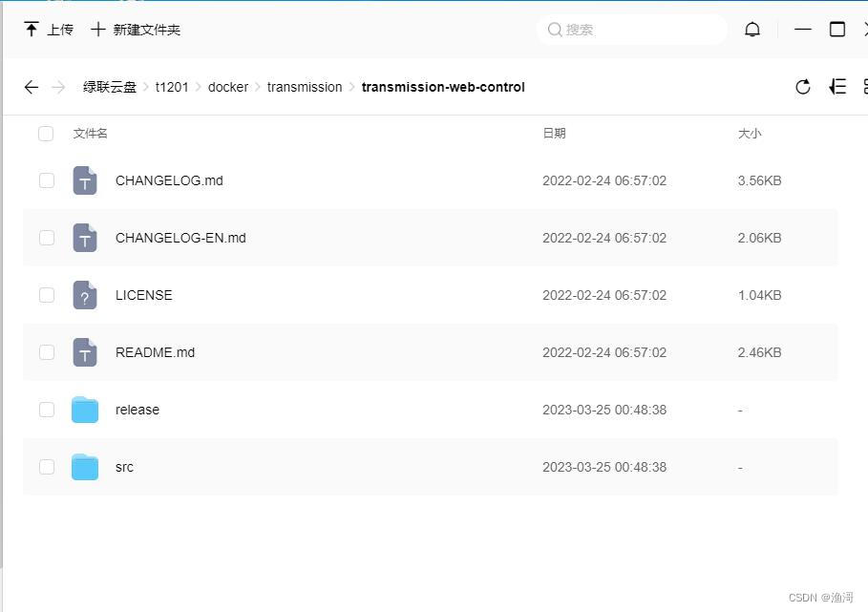Click the search magnifier icon
This screenshot has width=868, height=612.
[555, 30]
